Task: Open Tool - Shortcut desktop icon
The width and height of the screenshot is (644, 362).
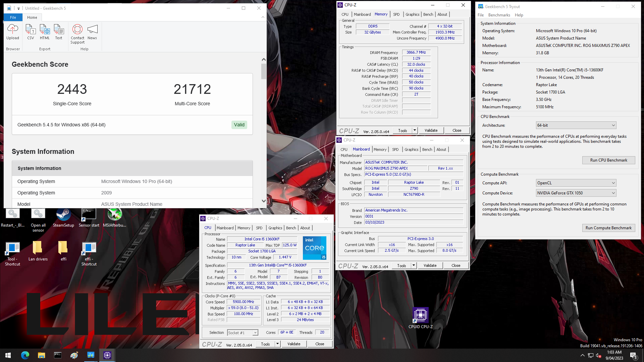Action: click(x=12, y=254)
